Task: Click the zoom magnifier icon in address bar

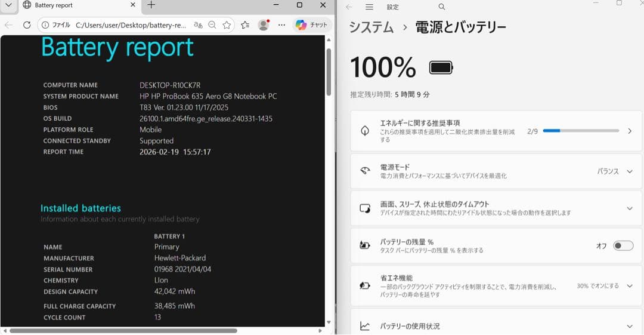Action: coord(212,25)
